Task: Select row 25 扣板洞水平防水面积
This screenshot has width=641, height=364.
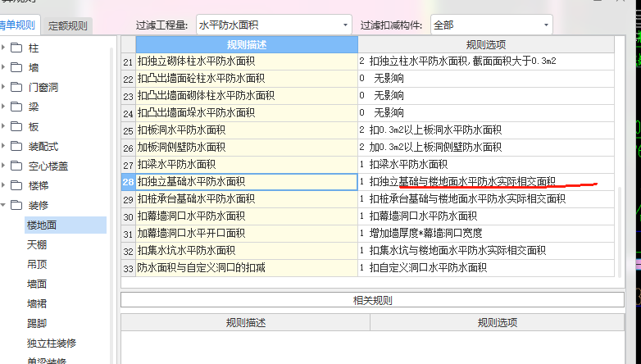Action: [247, 130]
